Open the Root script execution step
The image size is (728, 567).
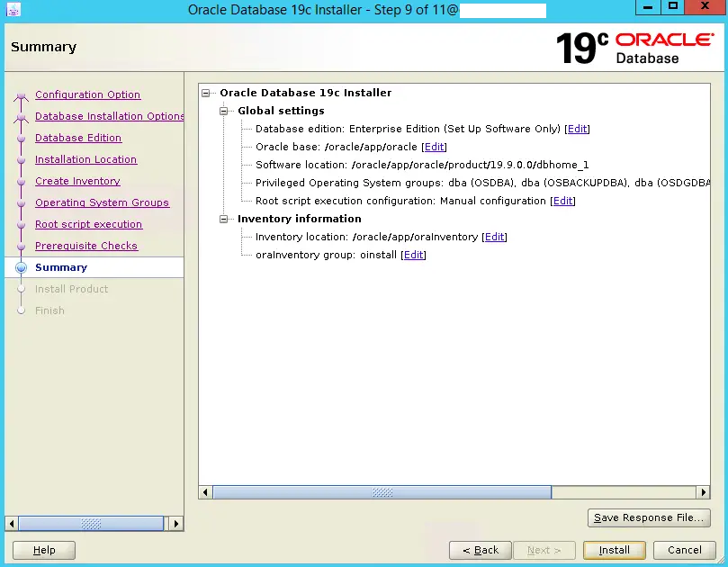point(89,224)
